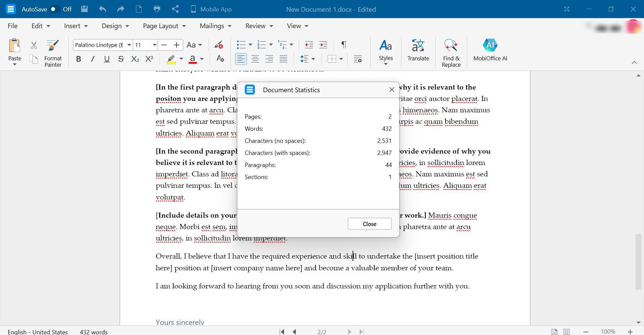Screen dimensions: 644x335
Task: Toggle superscript formatting
Action: point(149,59)
